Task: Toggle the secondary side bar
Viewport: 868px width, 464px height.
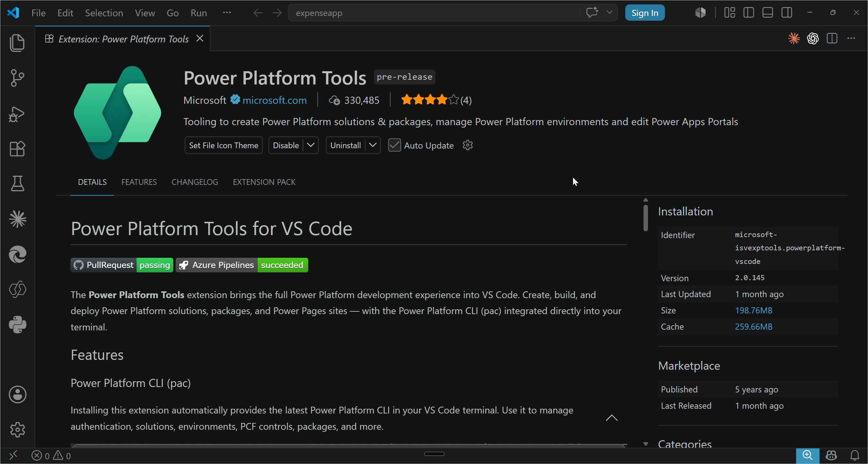Action: click(787, 13)
